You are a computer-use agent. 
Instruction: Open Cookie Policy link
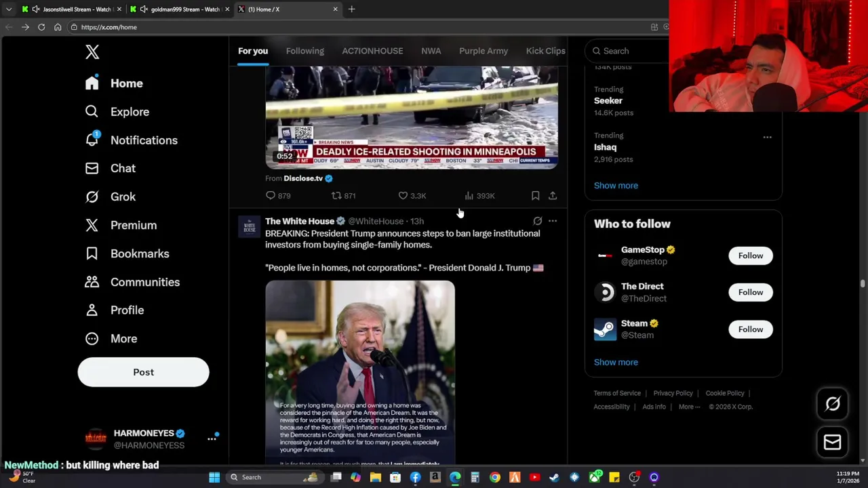tap(725, 393)
